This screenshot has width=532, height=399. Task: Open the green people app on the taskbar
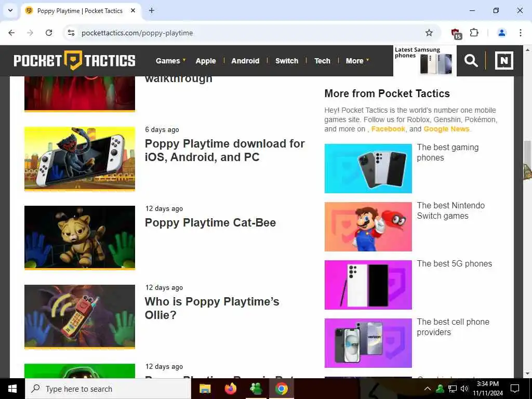point(256,389)
